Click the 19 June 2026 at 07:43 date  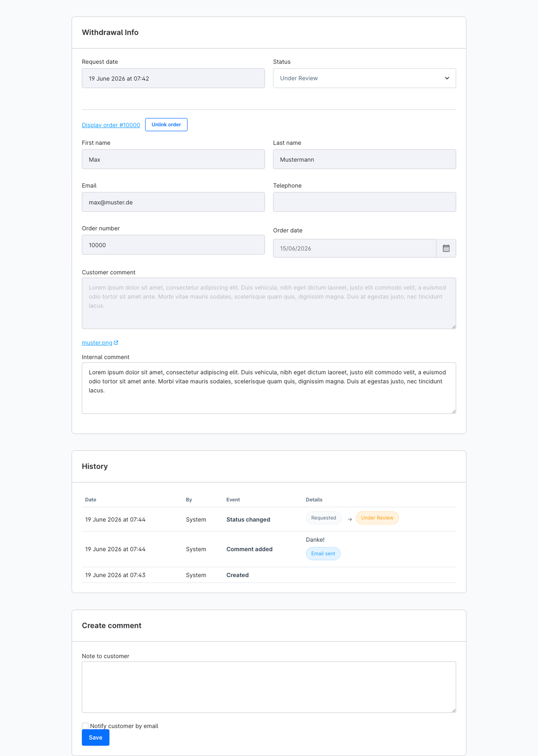[115, 575]
